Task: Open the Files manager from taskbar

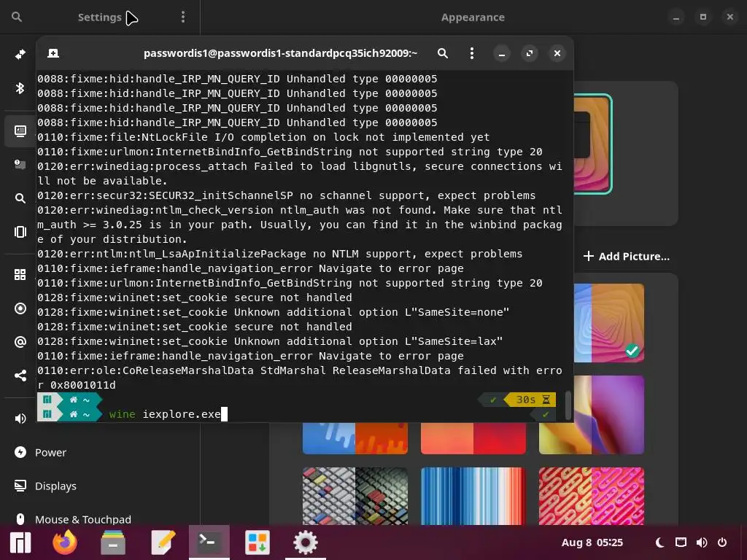Action: pyautogui.click(x=113, y=542)
